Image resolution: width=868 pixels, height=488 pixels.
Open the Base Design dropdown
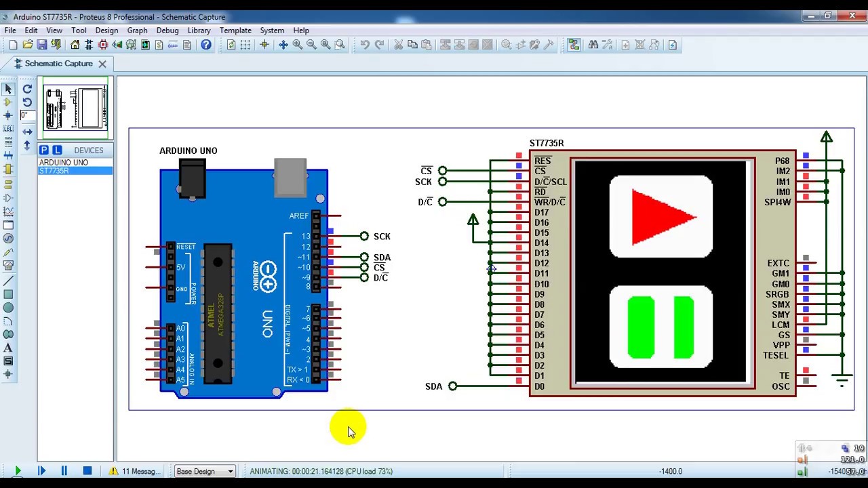[205, 471]
